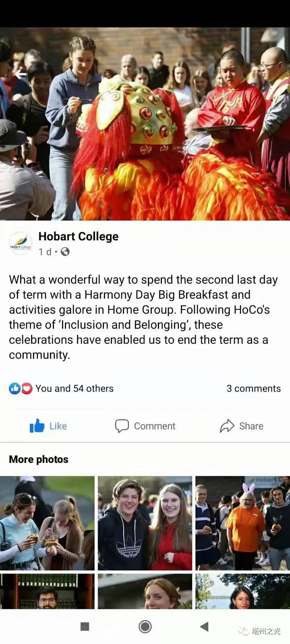The width and height of the screenshot is (290, 644).
Task: Open the 'You and 54 others' reactions list
Action: tap(75, 388)
